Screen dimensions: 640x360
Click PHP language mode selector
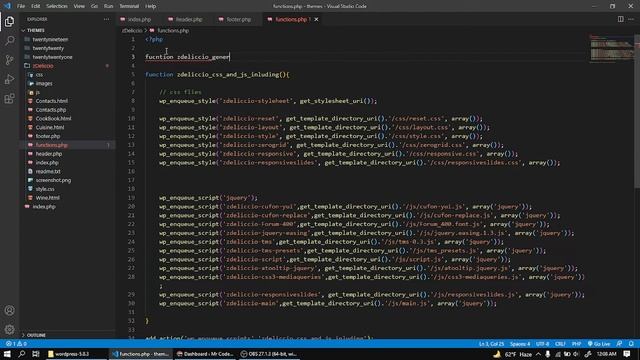tap(576, 344)
